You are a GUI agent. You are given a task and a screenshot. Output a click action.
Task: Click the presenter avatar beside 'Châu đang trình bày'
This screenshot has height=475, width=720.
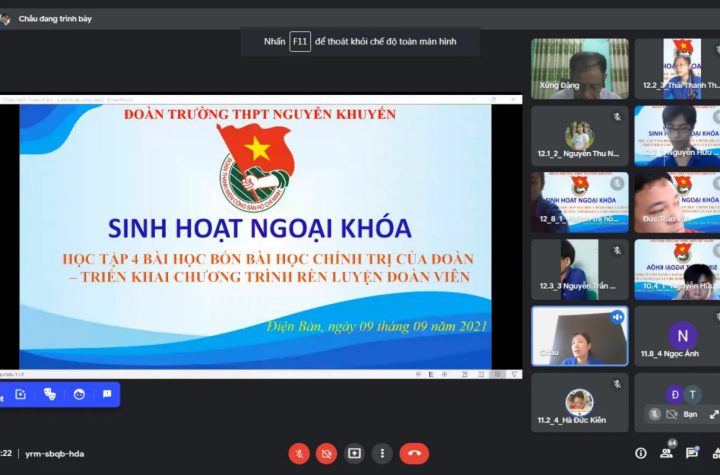point(4,19)
